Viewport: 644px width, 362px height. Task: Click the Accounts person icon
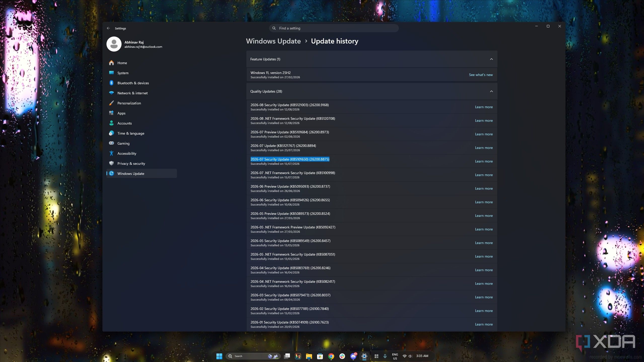(x=111, y=123)
